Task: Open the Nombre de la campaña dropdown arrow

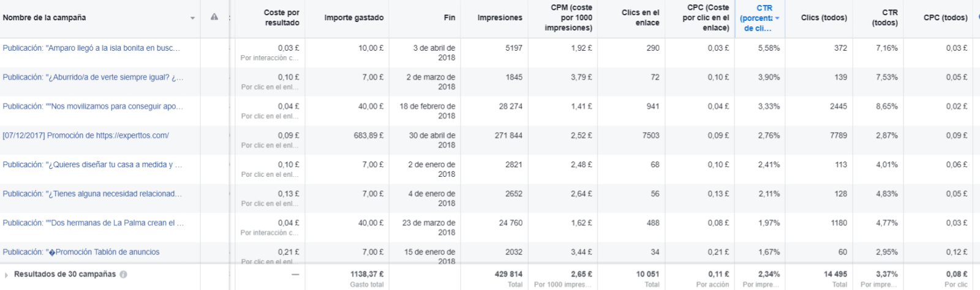Action: [192, 18]
